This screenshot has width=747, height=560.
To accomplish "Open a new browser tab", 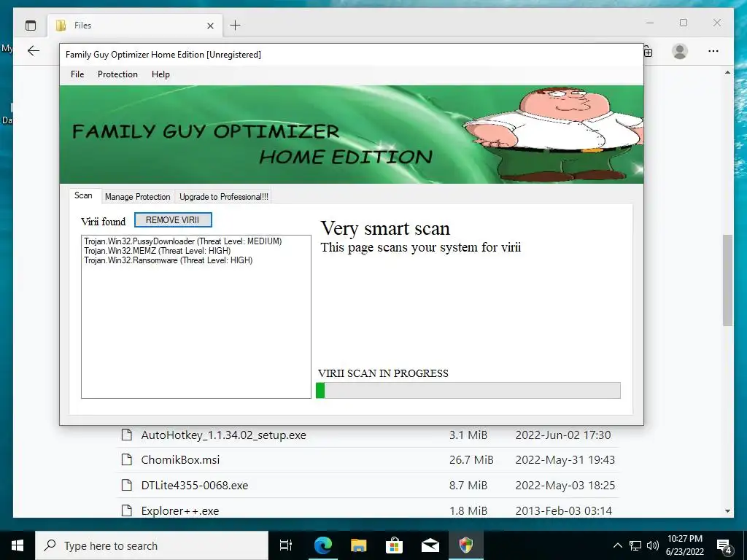I will click(236, 26).
